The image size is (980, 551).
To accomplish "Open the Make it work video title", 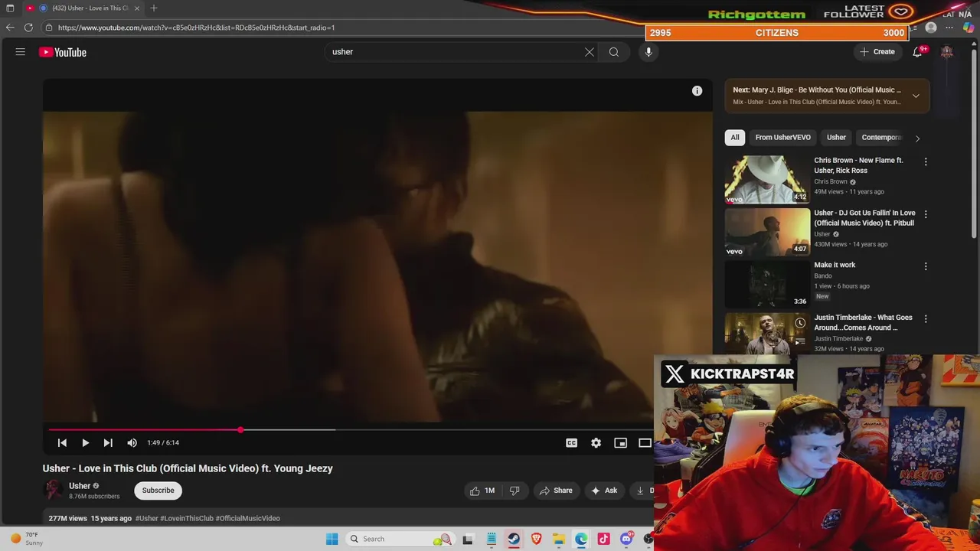I will point(835,265).
